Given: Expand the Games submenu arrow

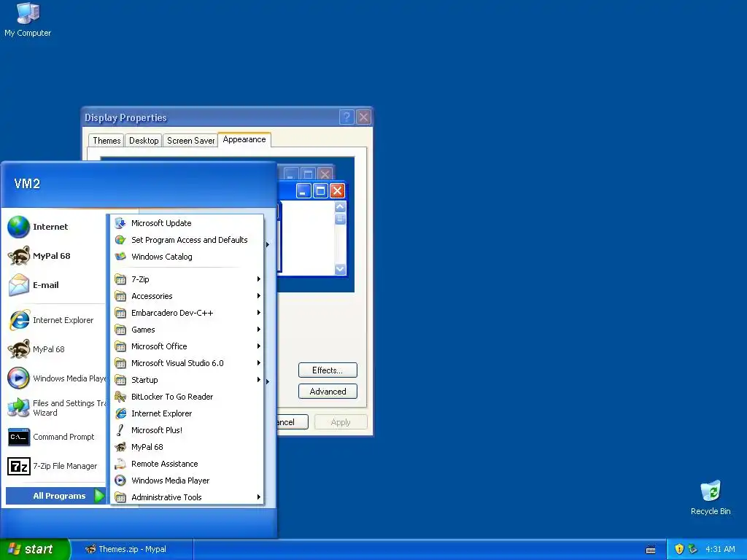Looking at the screenshot, I should tap(259, 329).
